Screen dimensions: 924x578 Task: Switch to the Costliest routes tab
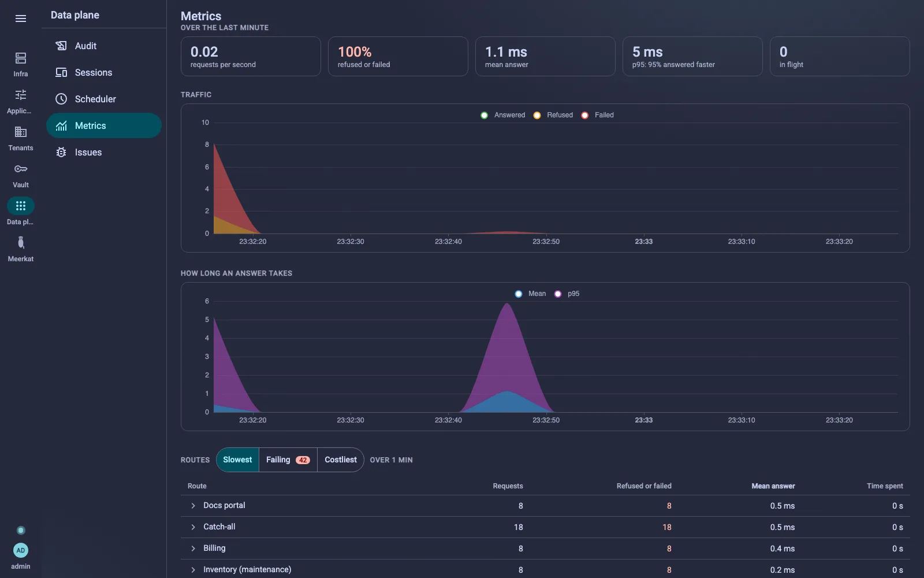coord(341,460)
